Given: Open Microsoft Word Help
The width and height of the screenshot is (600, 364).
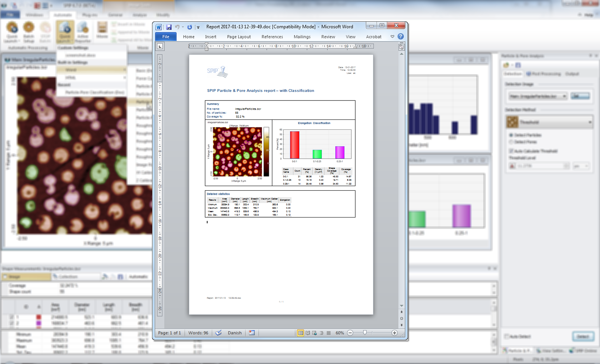Looking at the screenshot, I should [x=401, y=36].
